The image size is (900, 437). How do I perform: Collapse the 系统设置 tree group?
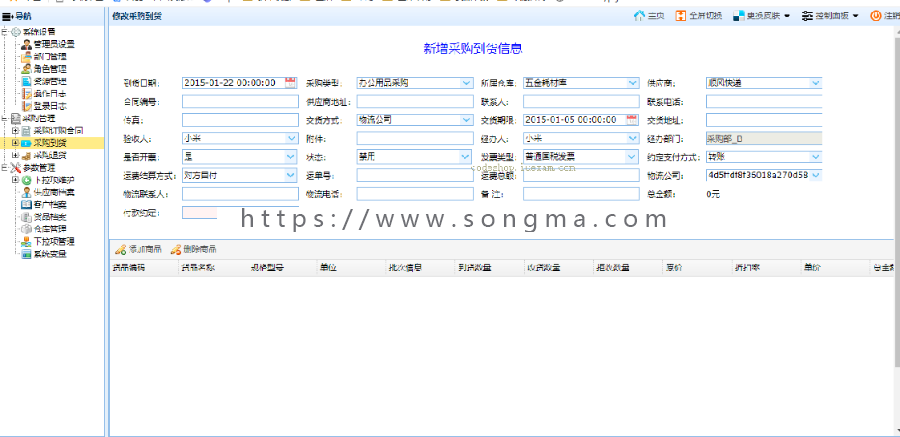point(5,32)
